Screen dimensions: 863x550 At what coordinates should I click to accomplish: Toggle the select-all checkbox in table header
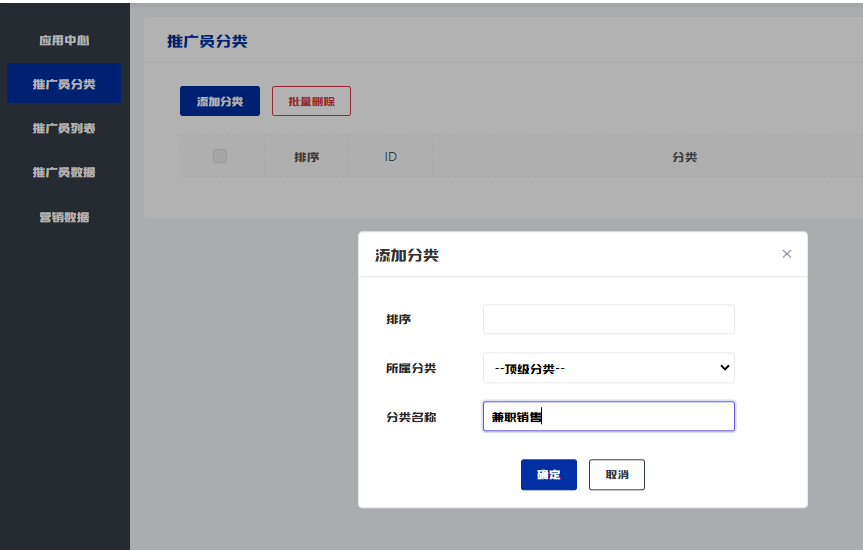click(x=220, y=156)
